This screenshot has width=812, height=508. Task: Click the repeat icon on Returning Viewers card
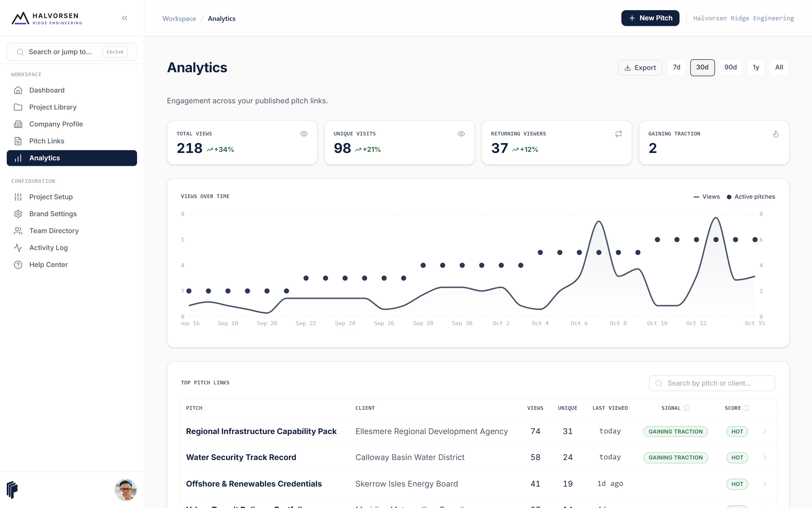pos(618,134)
